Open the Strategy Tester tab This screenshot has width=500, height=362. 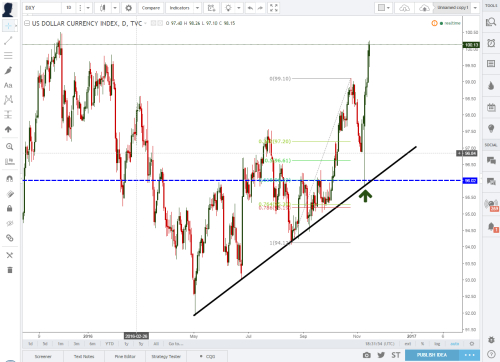166,356
